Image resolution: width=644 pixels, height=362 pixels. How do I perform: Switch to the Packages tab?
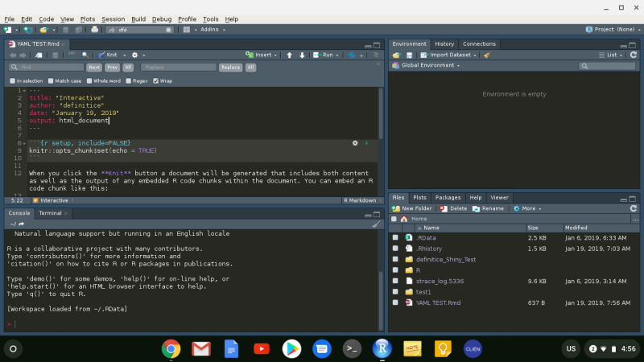coord(448,197)
